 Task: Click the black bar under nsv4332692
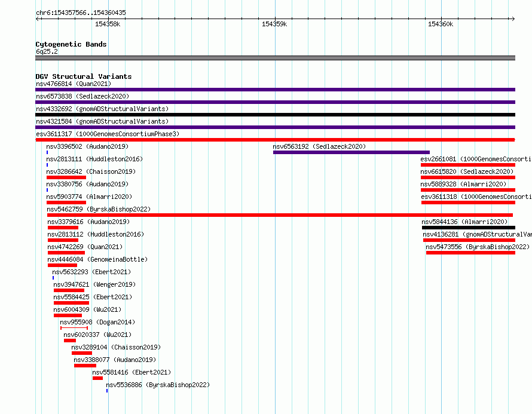(275, 115)
